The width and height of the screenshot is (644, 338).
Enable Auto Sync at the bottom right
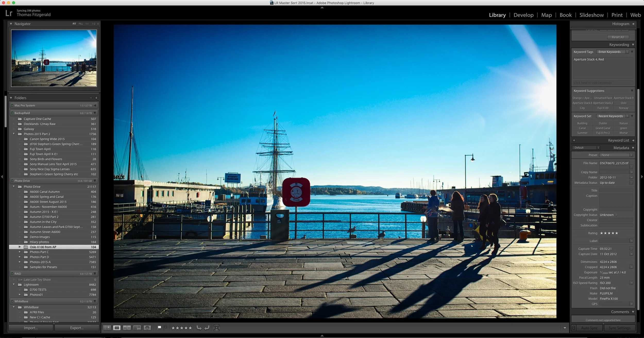[589, 328]
